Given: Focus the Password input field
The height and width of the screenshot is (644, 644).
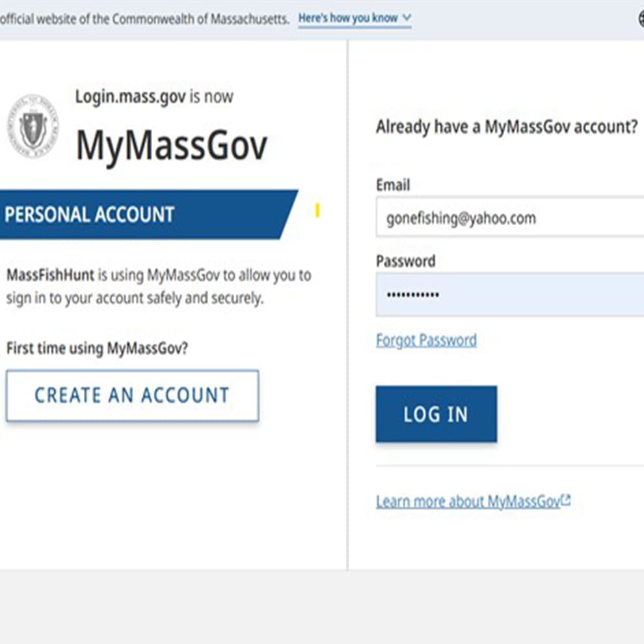Looking at the screenshot, I should tap(510, 295).
